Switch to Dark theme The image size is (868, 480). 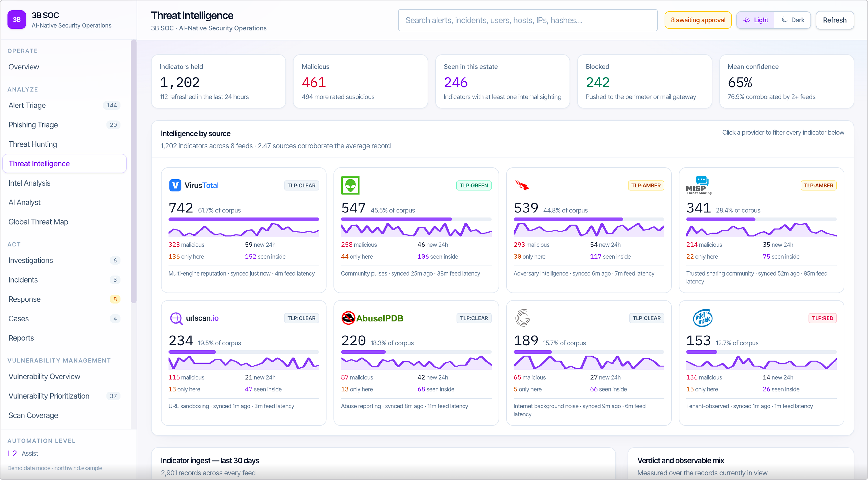coord(792,20)
